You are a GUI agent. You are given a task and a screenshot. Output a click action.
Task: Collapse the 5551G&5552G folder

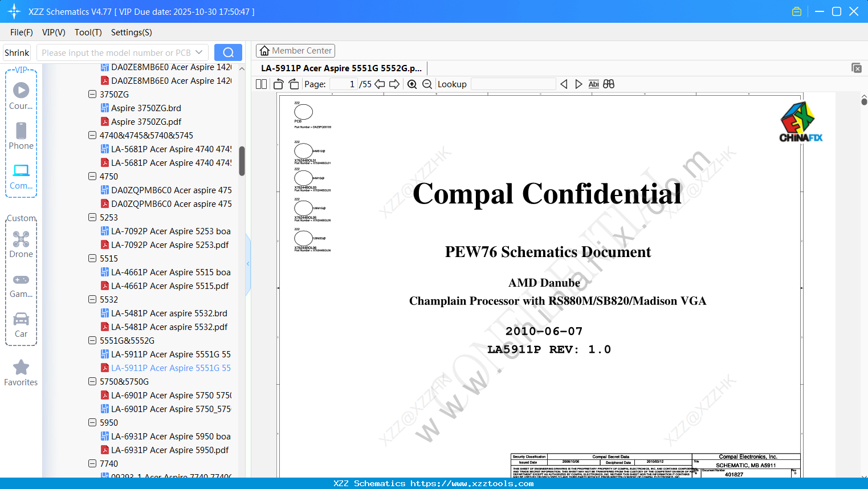point(92,340)
